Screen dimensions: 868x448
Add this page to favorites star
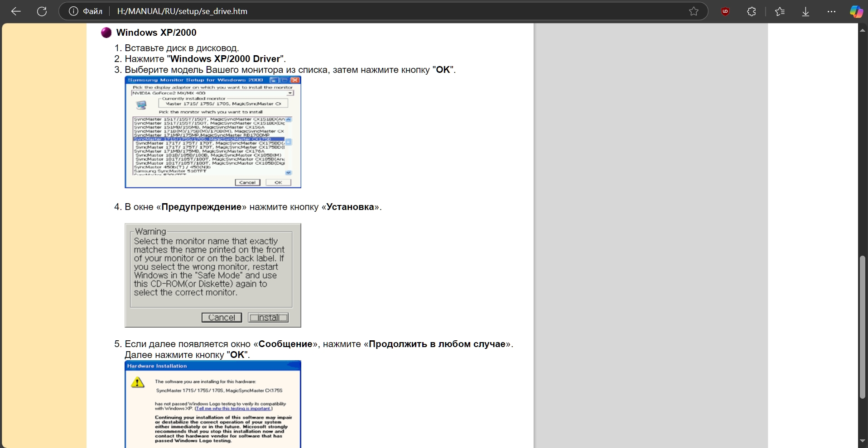point(694,11)
